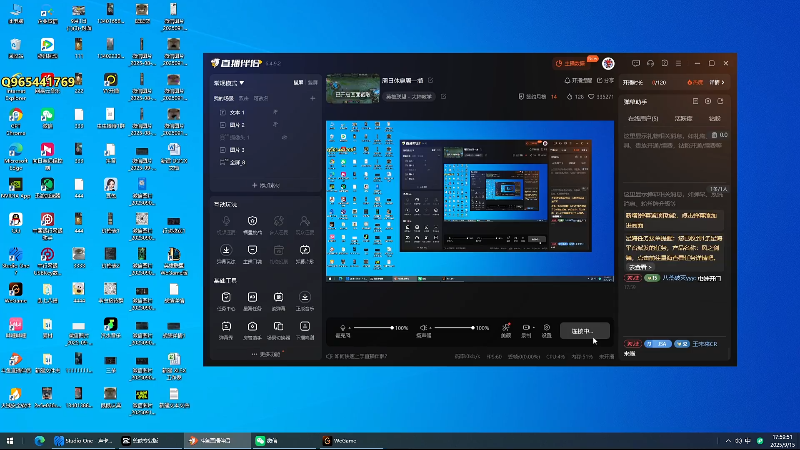Open the message icon in the title bar
The image size is (800, 450).
coord(636,63)
